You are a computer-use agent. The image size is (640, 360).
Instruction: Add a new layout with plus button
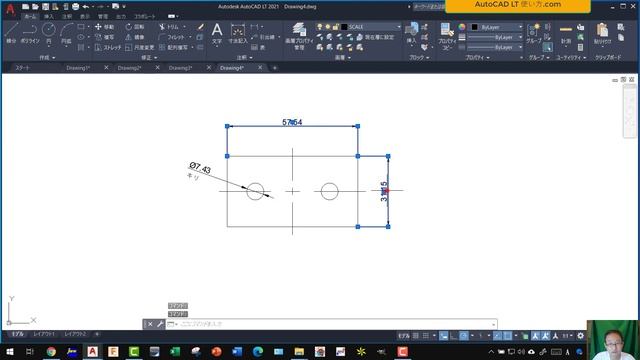(x=97, y=334)
